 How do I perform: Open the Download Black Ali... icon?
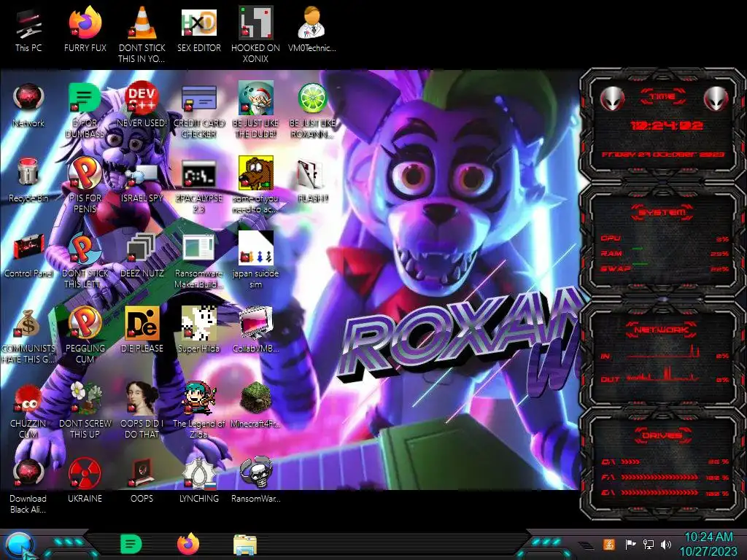28,486
